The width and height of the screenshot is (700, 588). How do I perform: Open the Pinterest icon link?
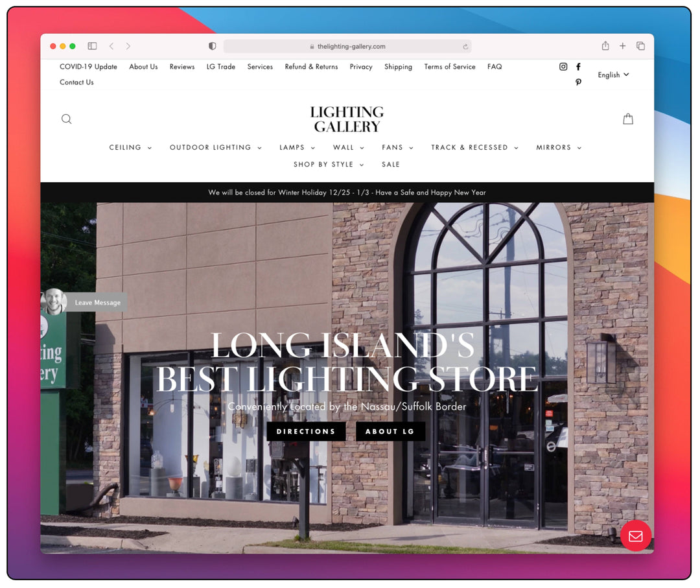[578, 82]
